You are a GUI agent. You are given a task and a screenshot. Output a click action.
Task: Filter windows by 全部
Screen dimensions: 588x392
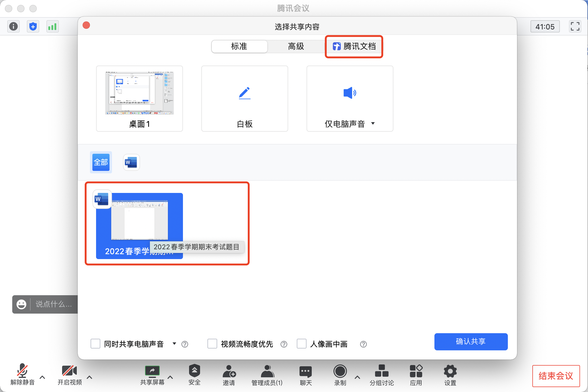point(101,162)
